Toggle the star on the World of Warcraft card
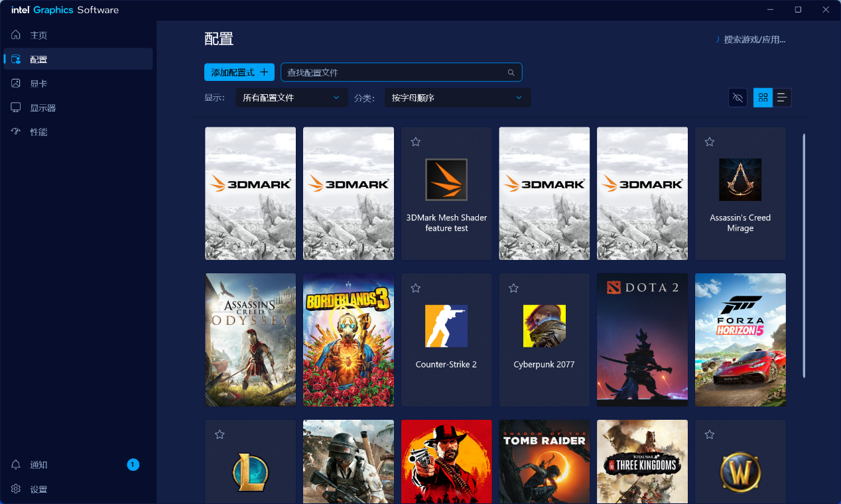The image size is (841, 504). coord(709,434)
